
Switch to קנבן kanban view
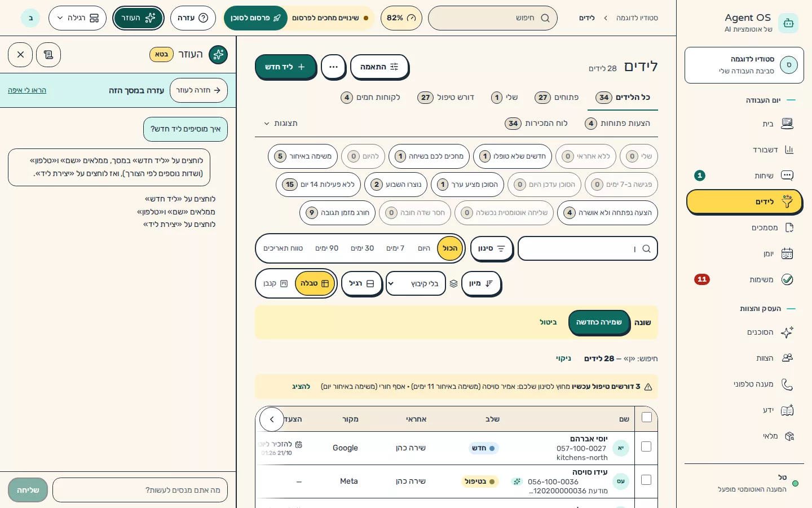point(276,283)
